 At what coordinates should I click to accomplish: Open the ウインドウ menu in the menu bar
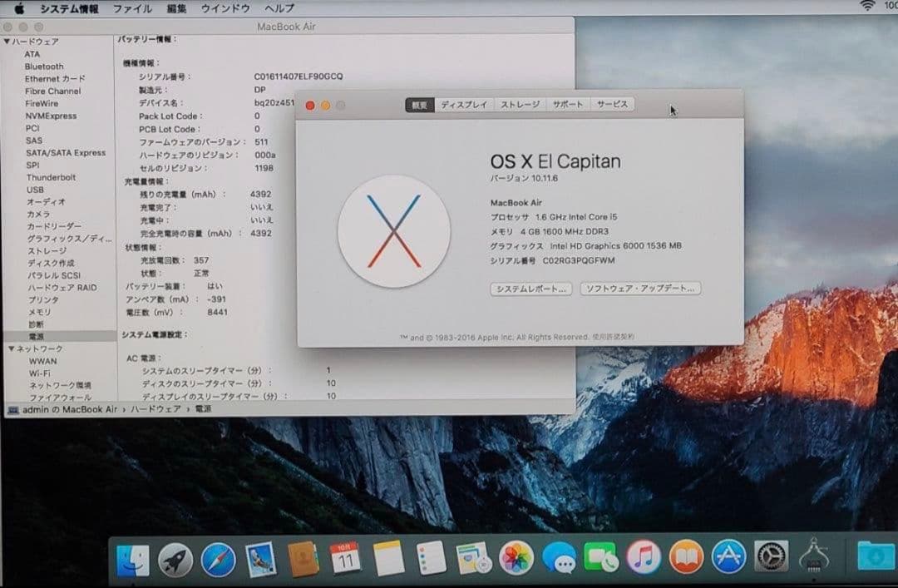[223, 8]
